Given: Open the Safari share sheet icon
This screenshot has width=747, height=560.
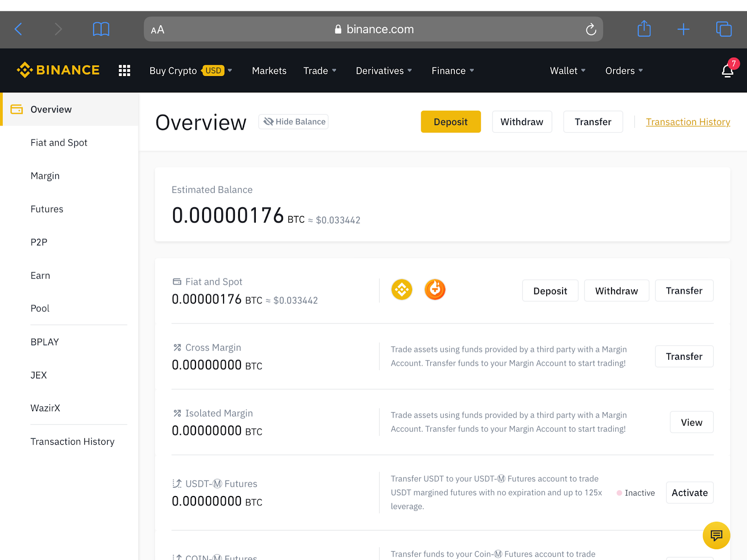Looking at the screenshot, I should click(644, 28).
